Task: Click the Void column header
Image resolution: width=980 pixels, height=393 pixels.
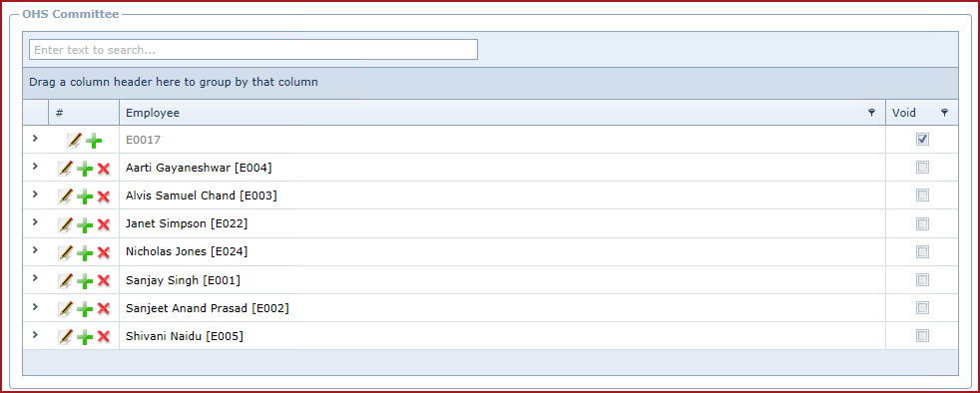Action: (x=904, y=113)
